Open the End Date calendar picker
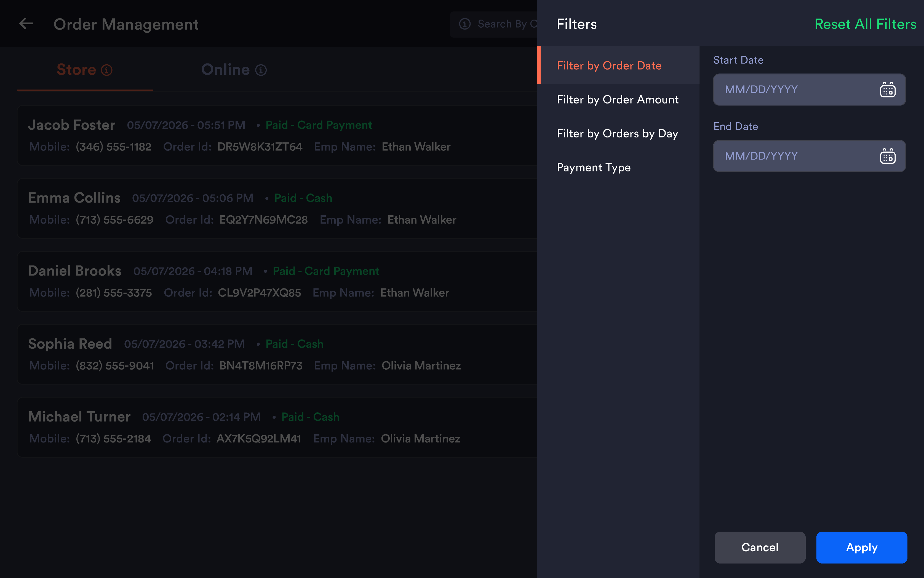This screenshot has width=924, height=578. click(x=888, y=156)
